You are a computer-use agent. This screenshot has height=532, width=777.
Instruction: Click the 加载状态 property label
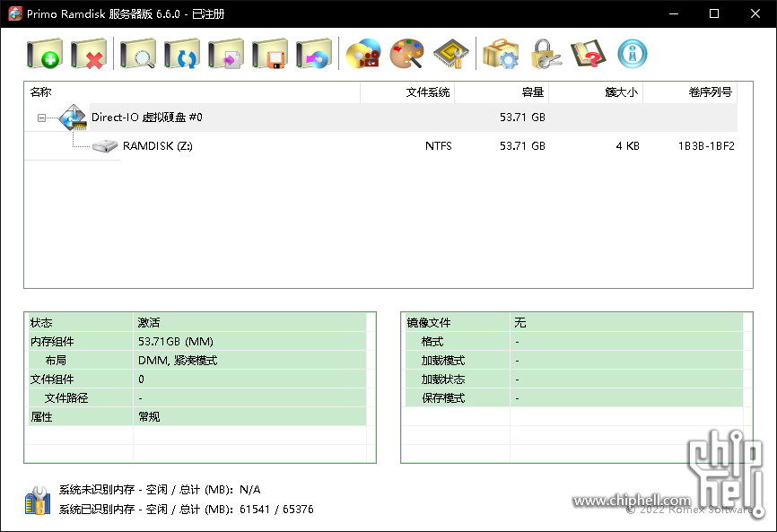pyautogui.click(x=443, y=379)
